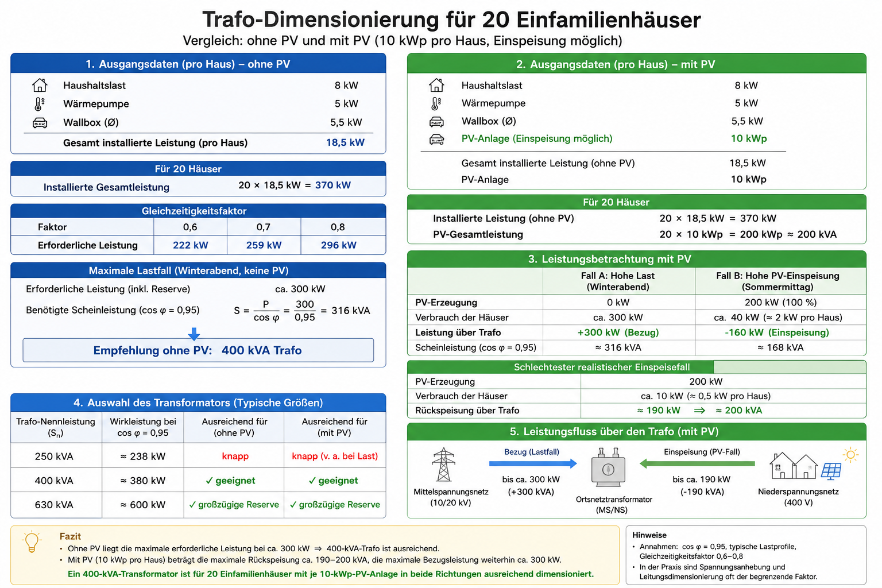Click the Empfehlung ohne PV 400 kVA box
Screen dimensions: 882x588
(x=198, y=350)
